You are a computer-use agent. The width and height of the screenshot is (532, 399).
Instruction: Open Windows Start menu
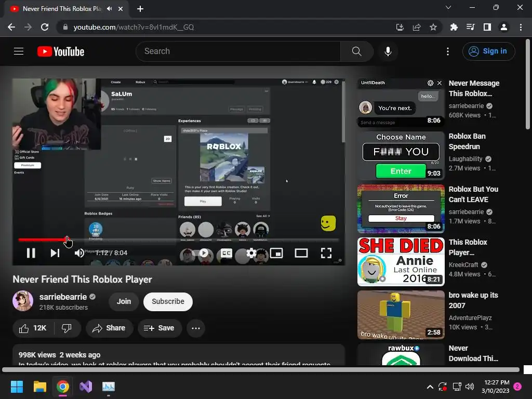[x=17, y=387]
